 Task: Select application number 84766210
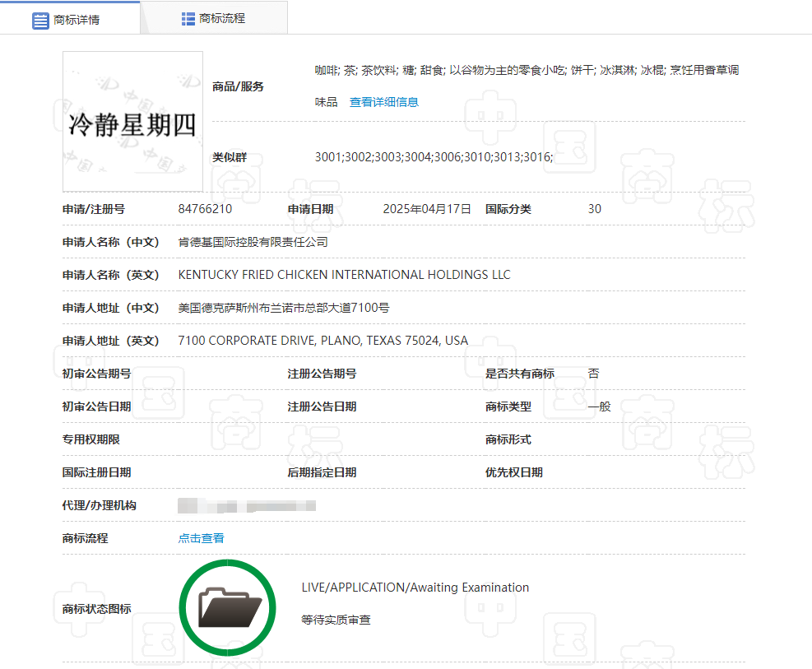click(x=205, y=209)
